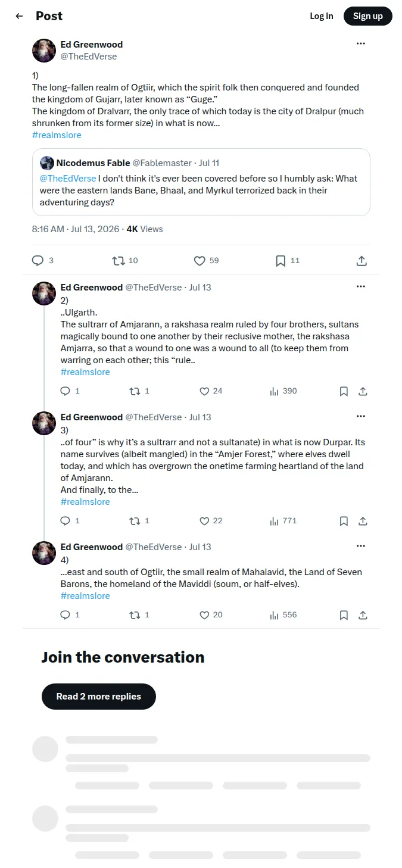Open the quoted Nicodemus Fable post
The height and width of the screenshot is (868, 402).
[201, 182]
